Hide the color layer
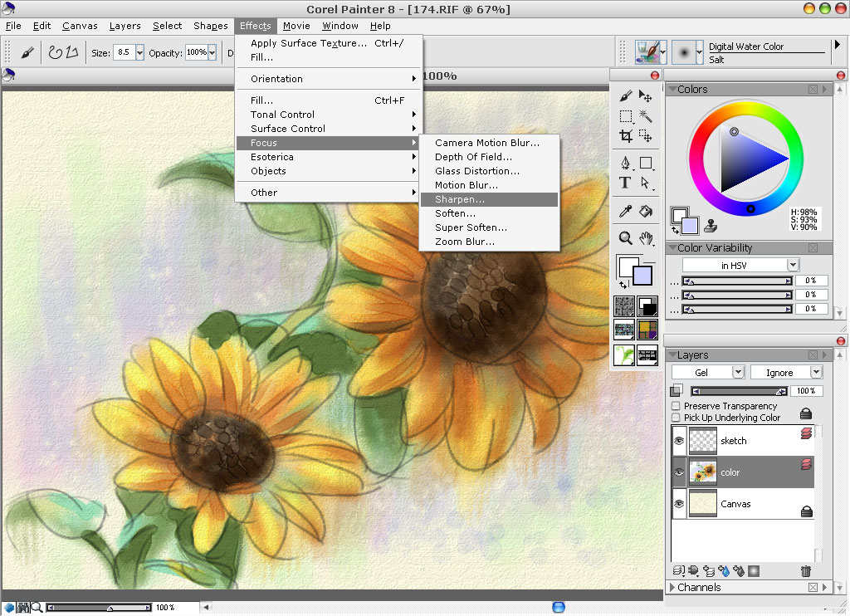The height and width of the screenshot is (616, 850). 679,472
